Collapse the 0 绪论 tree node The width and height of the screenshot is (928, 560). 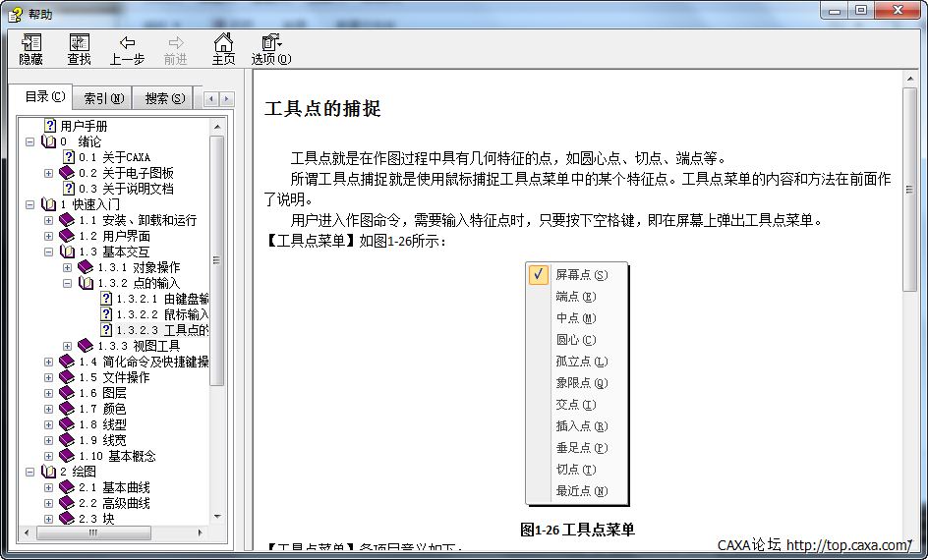(x=29, y=141)
